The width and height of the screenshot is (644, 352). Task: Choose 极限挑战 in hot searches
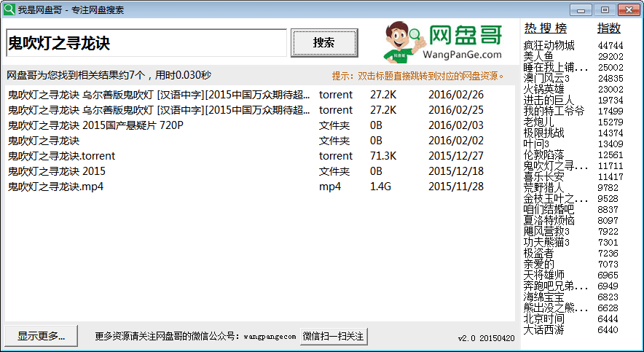543,133
